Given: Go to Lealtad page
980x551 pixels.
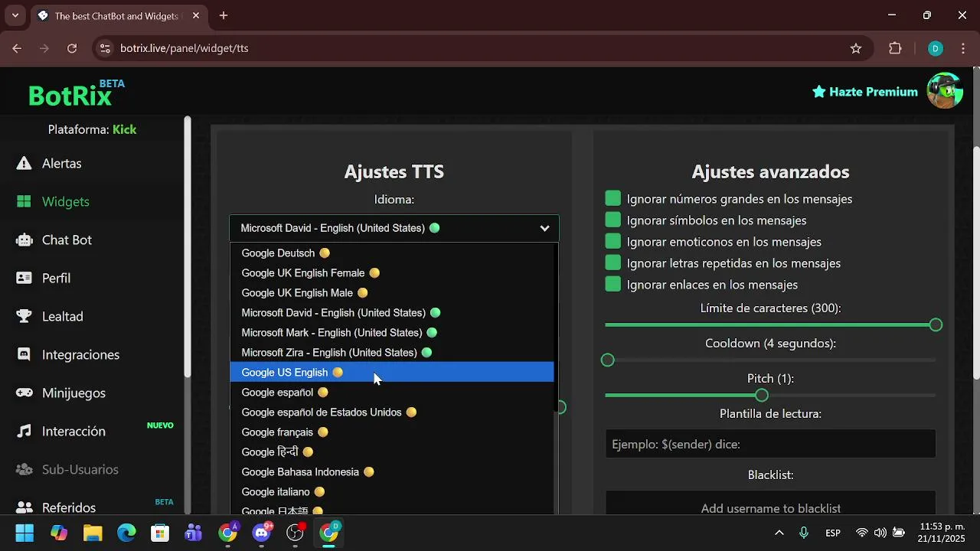Looking at the screenshot, I should pyautogui.click(x=62, y=316).
